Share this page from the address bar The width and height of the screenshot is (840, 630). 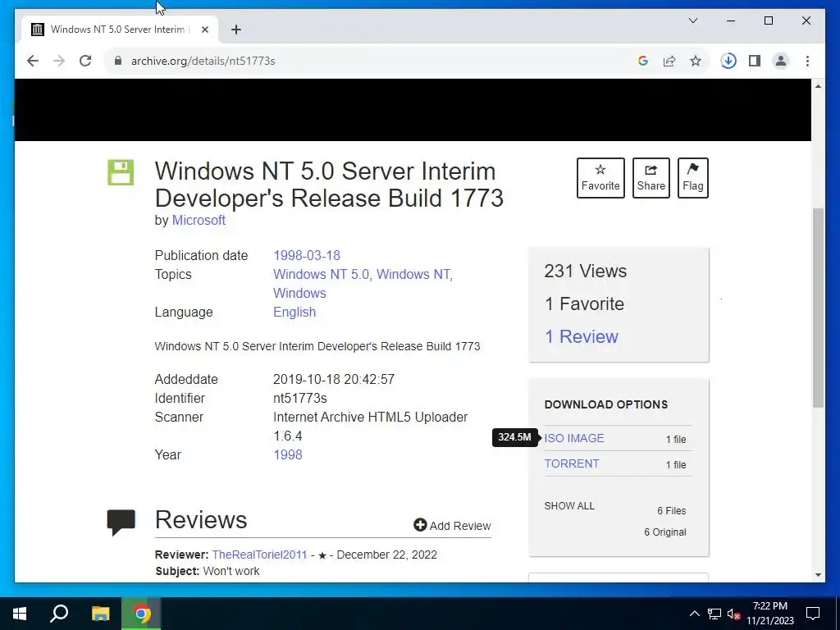coord(669,61)
